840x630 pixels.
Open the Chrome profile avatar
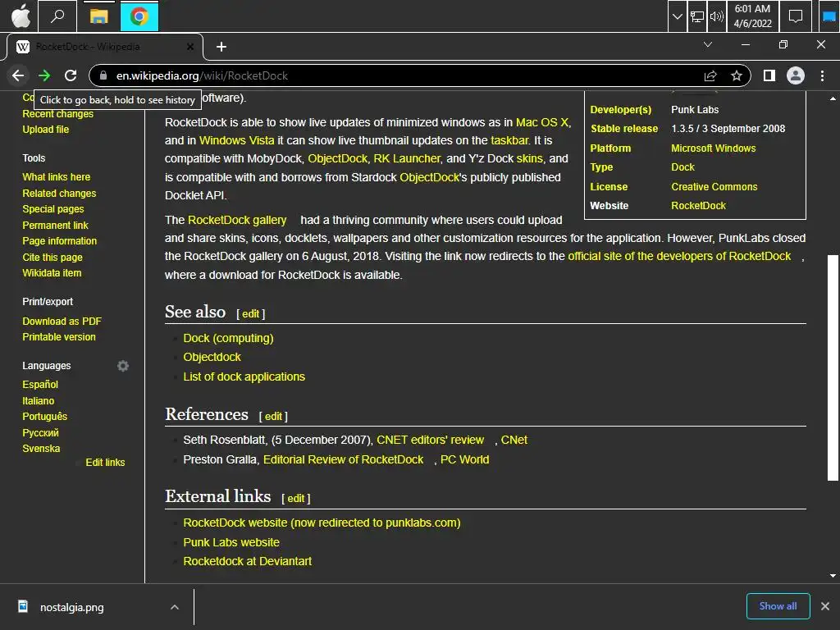click(796, 75)
